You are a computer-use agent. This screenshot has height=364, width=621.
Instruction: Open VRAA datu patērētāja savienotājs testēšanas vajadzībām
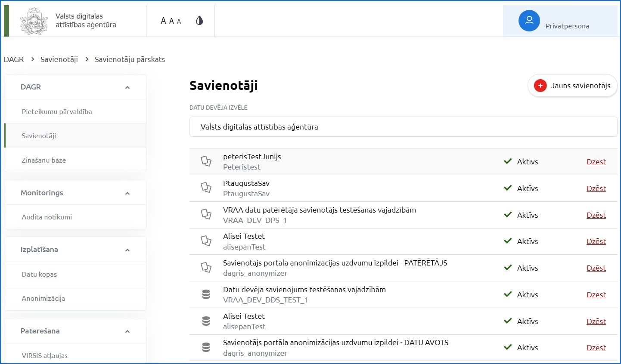[x=320, y=210]
